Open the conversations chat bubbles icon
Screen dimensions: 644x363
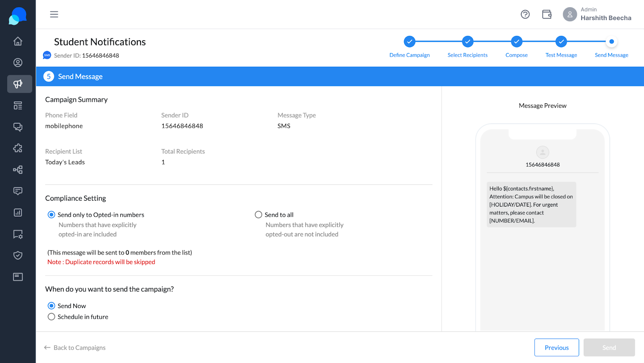pos(18,127)
